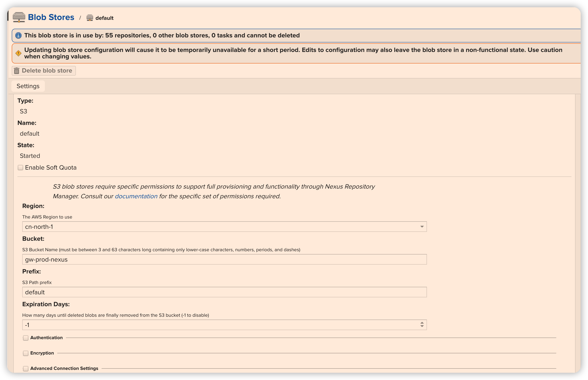This screenshot has width=588, height=380.
Task: Increment Expiration Days with the up arrow
Action: pos(422,323)
